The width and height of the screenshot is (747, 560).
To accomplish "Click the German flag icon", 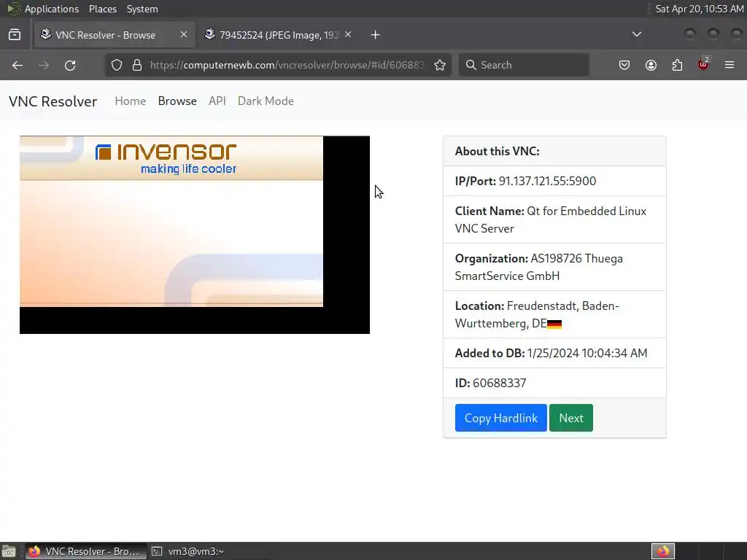I will (x=554, y=324).
